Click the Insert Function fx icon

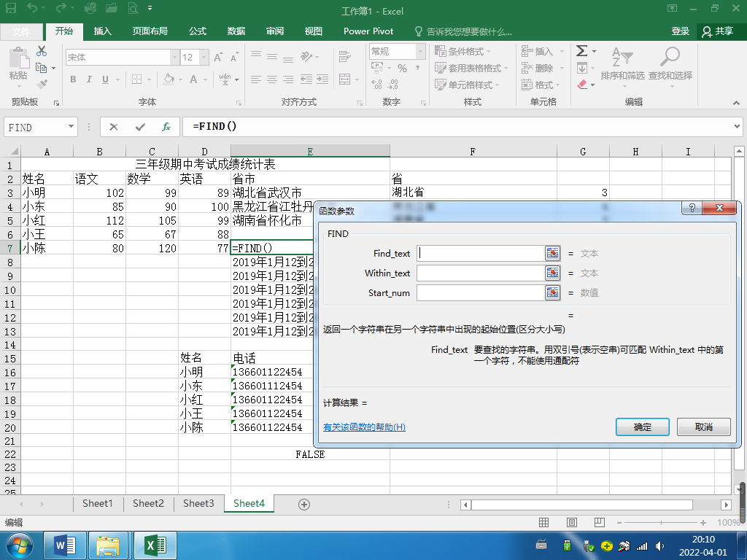[166, 127]
